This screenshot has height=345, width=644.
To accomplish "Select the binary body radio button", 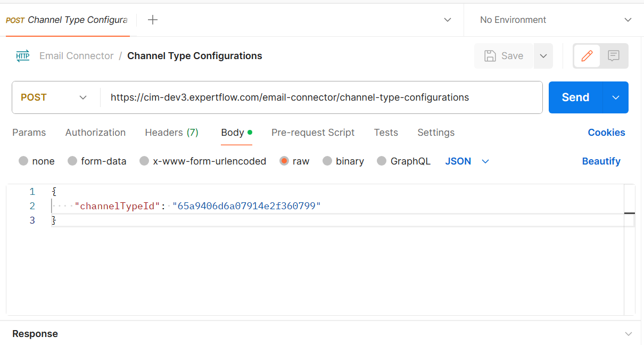I will [x=327, y=161].
